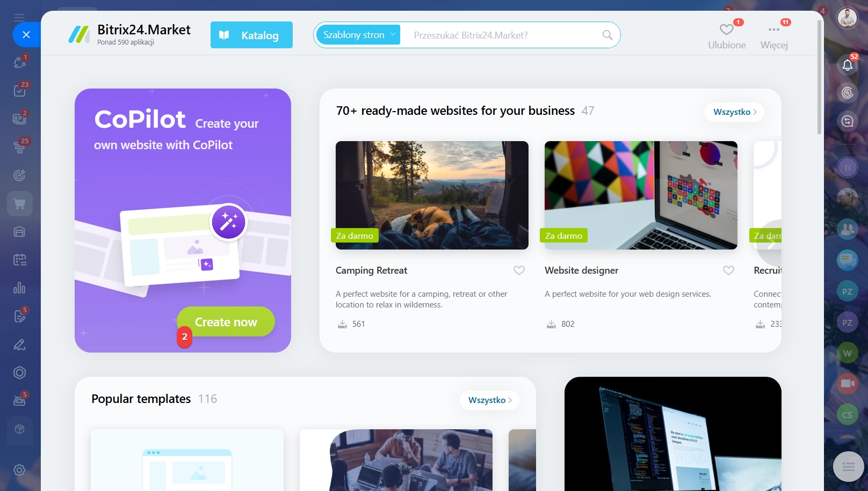The image size is (868, 491).
Task: Expand Wszystko for ready-made websites
Action: (734, 112)
